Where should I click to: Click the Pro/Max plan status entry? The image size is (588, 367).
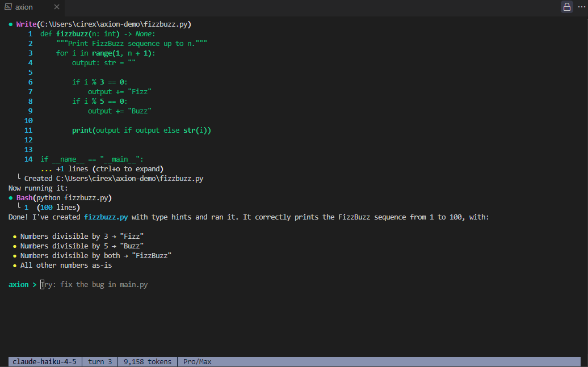point(198,362)
